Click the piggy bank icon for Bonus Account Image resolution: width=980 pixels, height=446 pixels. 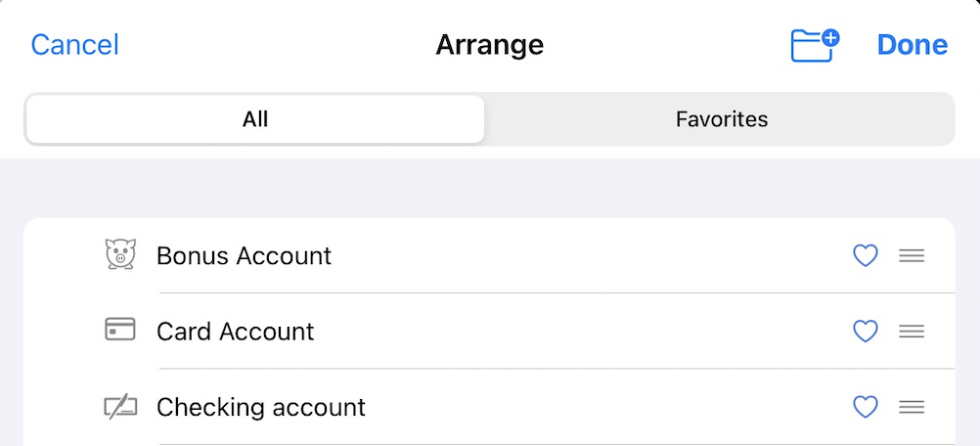coord(119,255)
